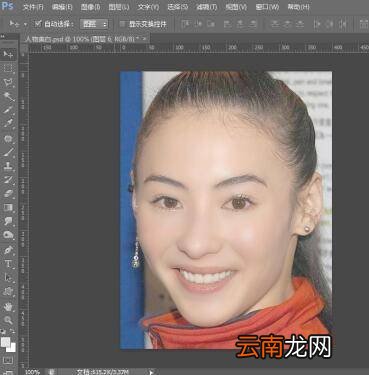Click the fourth alignment icon in the options bar
Viewport: 369px width, 375px height.
228,24
